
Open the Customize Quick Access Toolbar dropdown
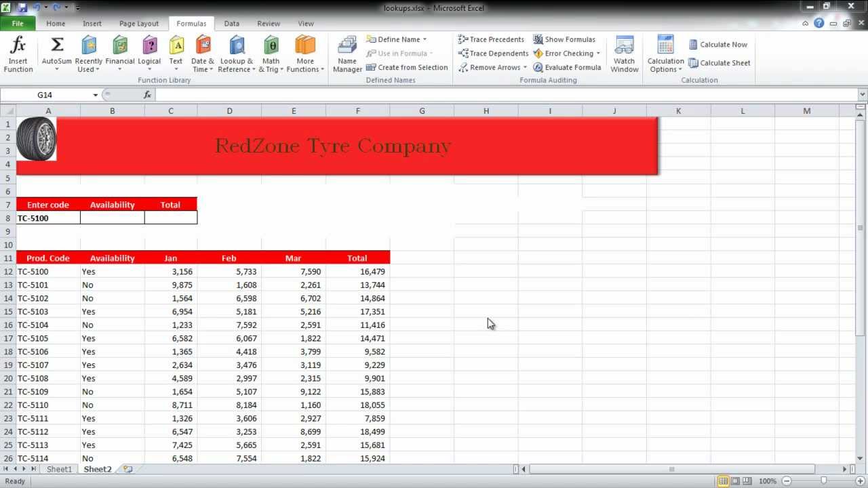click(x=77, y=7)
